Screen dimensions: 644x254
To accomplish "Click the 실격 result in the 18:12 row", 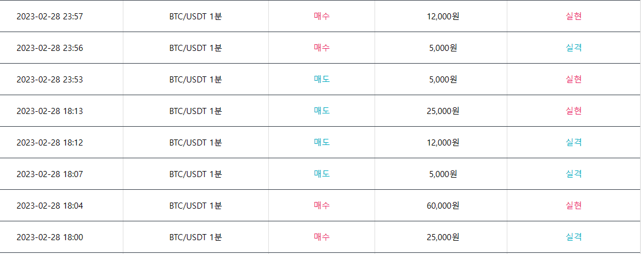I will pos(574,142).
